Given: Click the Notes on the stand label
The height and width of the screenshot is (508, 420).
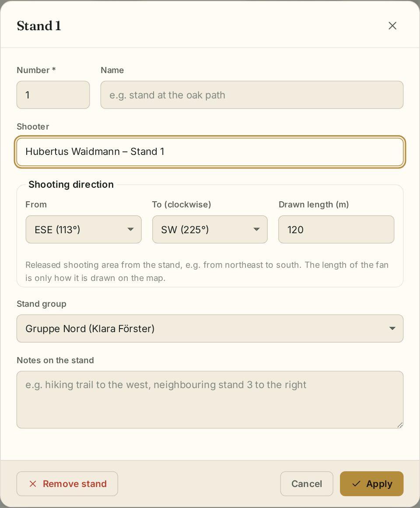Looking at the screenshot, I should point(56,360).
